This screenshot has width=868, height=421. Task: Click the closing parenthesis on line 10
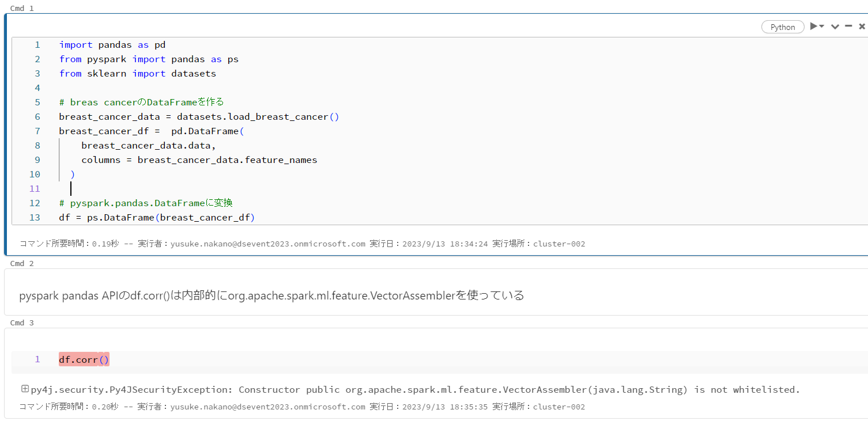tap(73, 175)
